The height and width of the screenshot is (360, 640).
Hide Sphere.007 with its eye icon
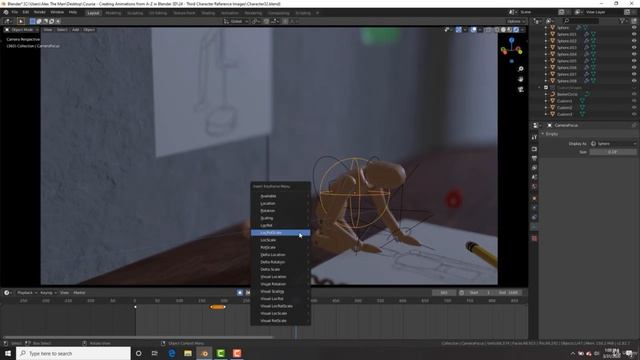click(634, 74)
